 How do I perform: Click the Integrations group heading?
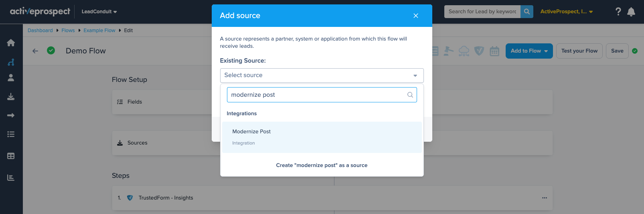[x=242, y=114]
